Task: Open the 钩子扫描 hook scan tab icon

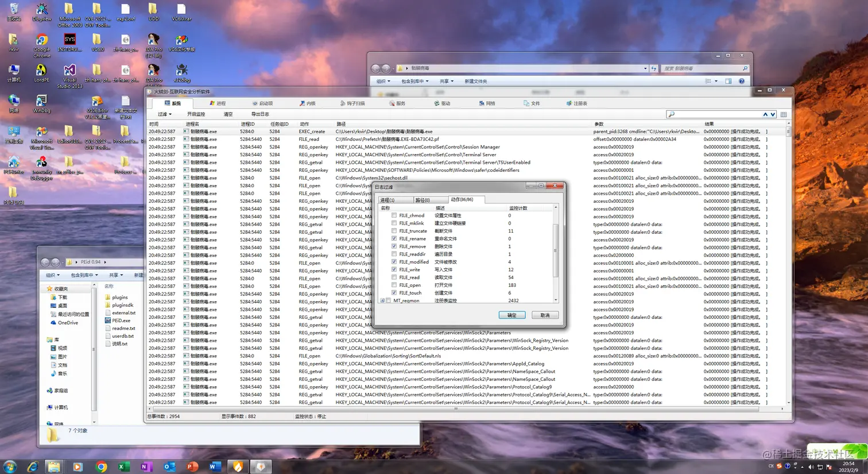Action: (343, 103)
